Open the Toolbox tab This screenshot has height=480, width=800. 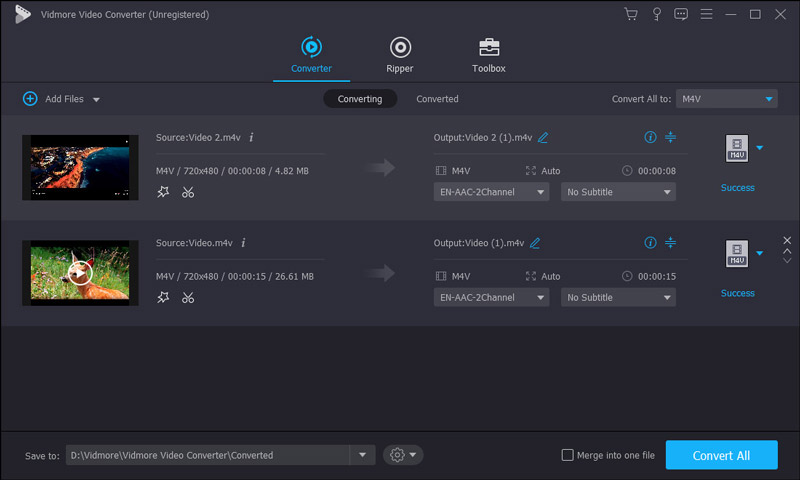pos(489,54)
